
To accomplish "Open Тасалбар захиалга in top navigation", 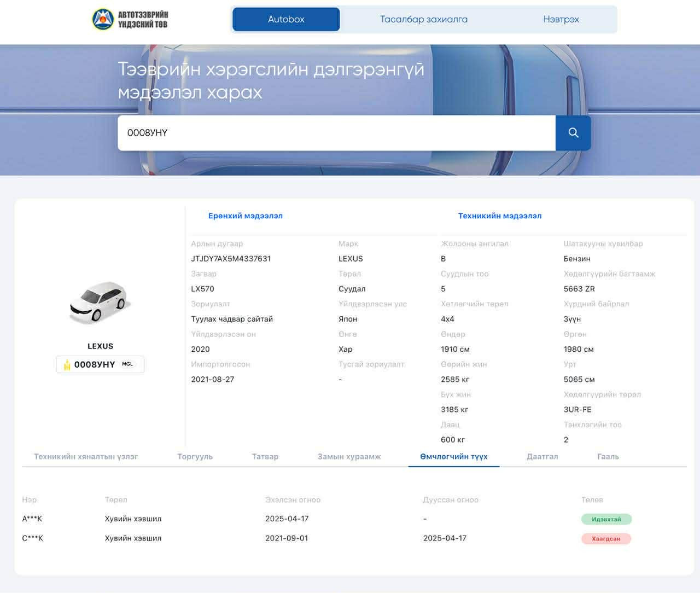I will pos(423,19).
